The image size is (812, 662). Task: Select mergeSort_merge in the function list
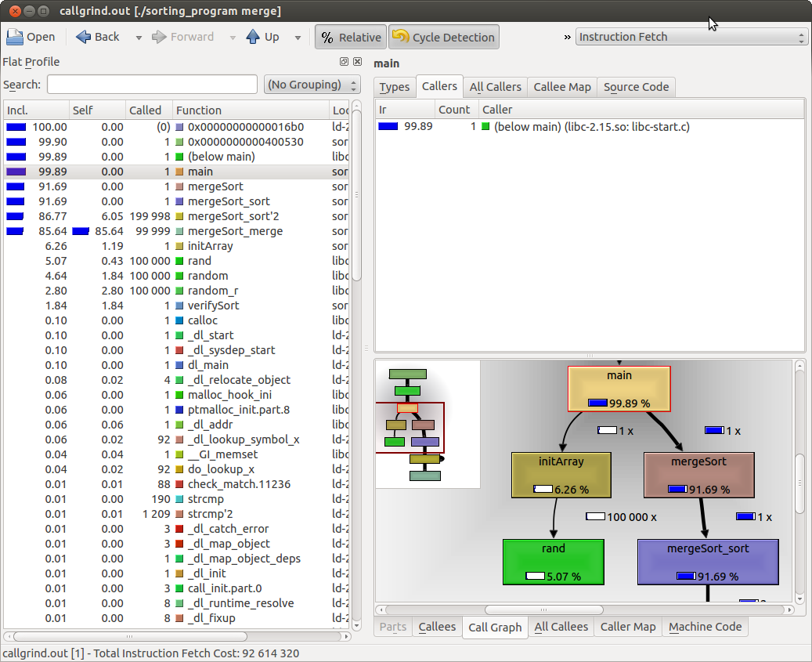(235, 231)
